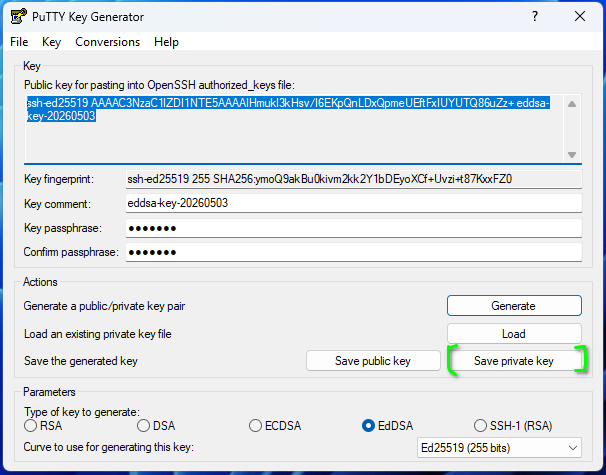
Task: Click the Key fingerprint field
Action: click(x=354, y=179)
